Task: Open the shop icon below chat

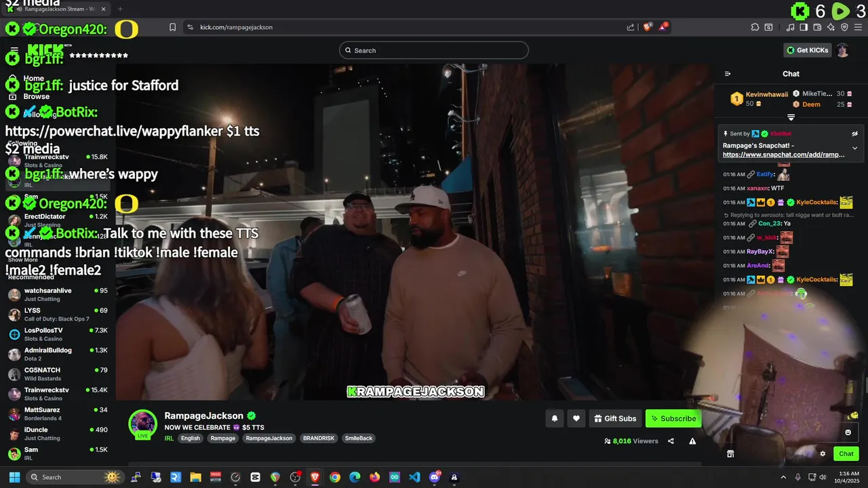Action: (x=730, y=454)
